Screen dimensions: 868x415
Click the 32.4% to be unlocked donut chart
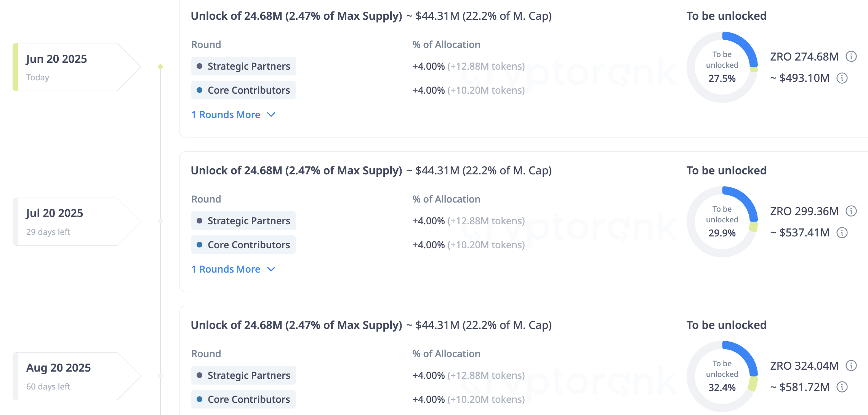click(x=722, y=376)
